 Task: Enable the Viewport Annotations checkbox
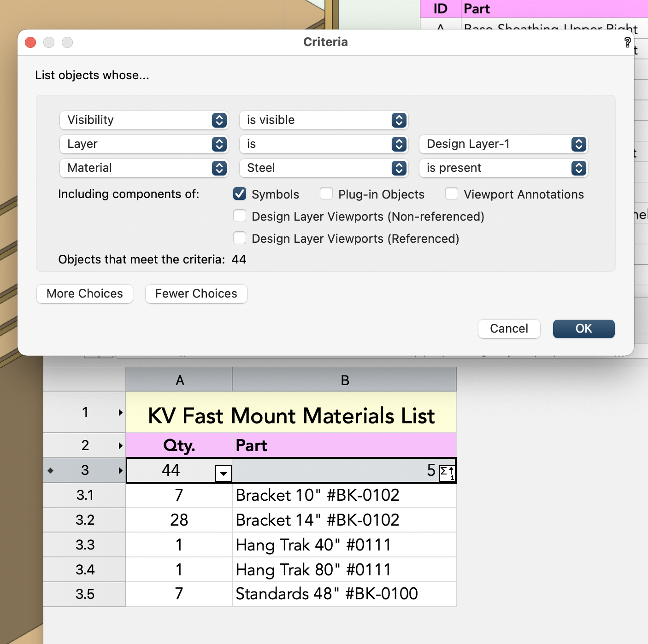point(452,194)
